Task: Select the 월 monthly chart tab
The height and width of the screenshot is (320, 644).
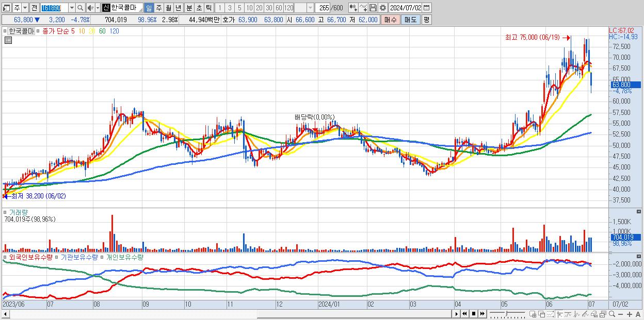Action: tap(168, 8)
